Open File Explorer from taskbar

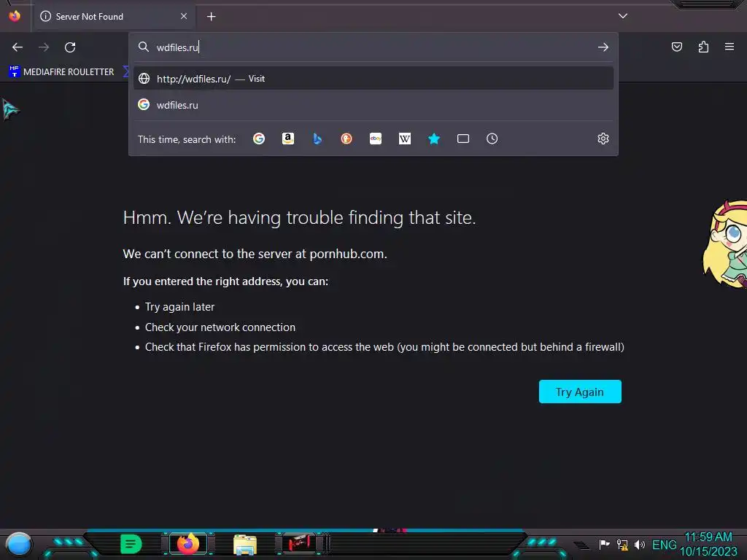245,545
